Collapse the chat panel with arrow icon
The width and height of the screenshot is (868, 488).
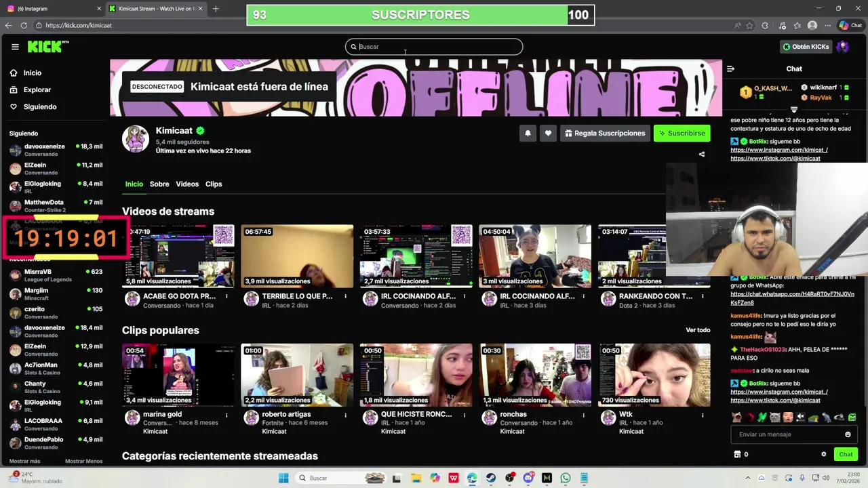click(x=730, y=68)
